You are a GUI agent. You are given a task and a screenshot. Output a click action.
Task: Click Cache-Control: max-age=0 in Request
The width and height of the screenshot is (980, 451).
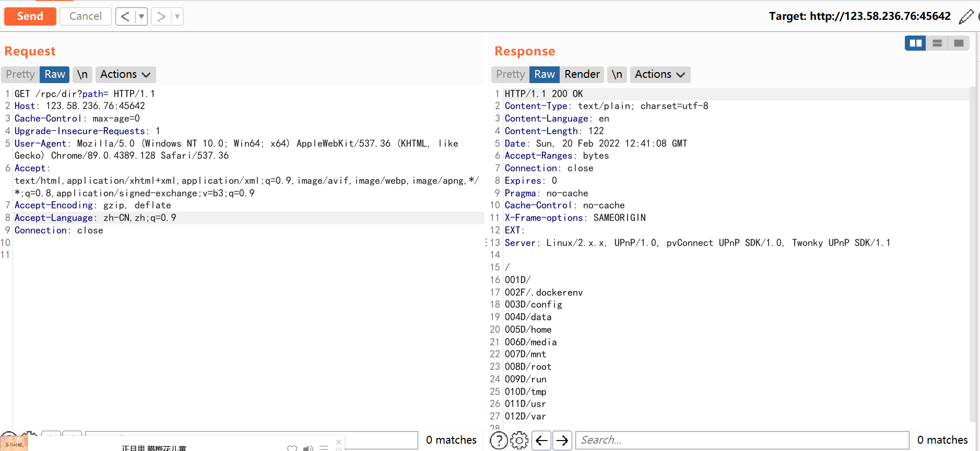point(77,119)
